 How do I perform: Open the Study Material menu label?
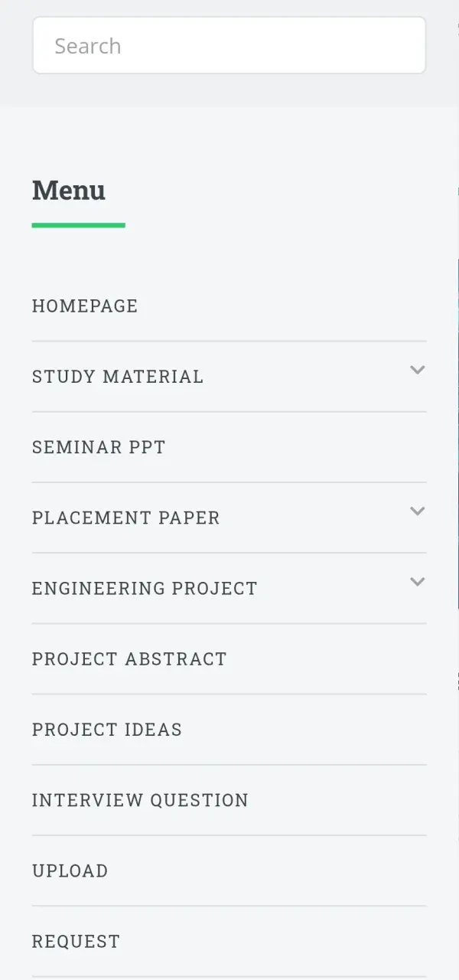point(118,377)
